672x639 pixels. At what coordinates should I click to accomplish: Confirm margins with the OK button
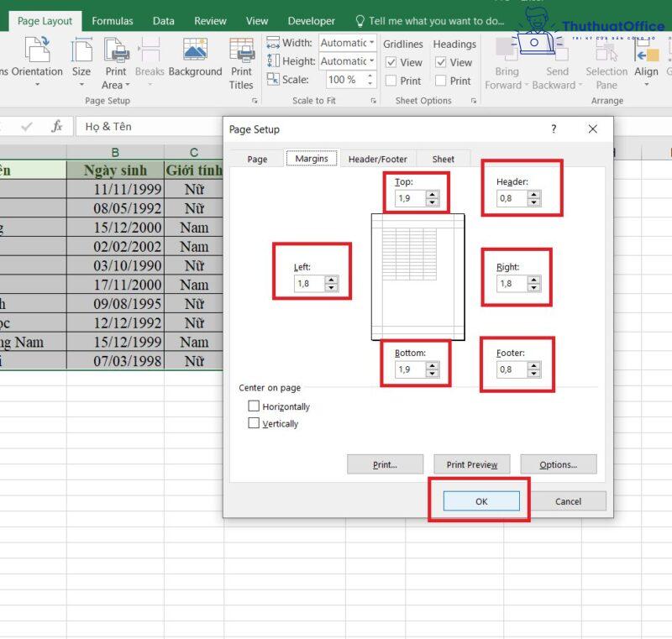click(480, 500)
